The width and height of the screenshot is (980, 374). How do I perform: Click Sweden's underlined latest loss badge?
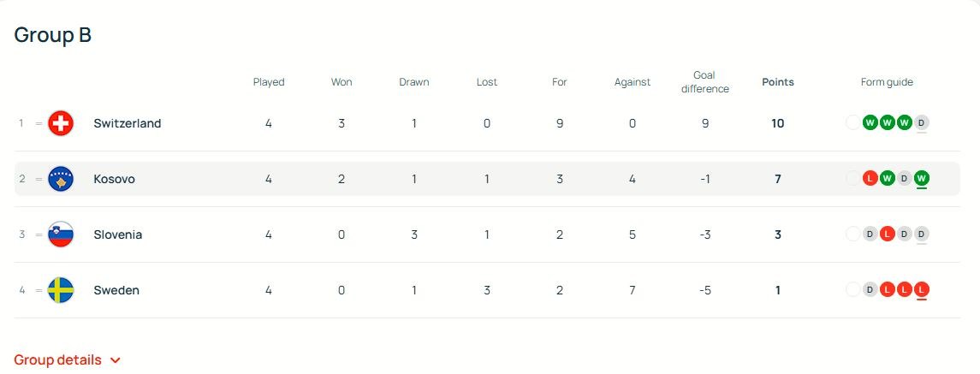pos(921,290)
